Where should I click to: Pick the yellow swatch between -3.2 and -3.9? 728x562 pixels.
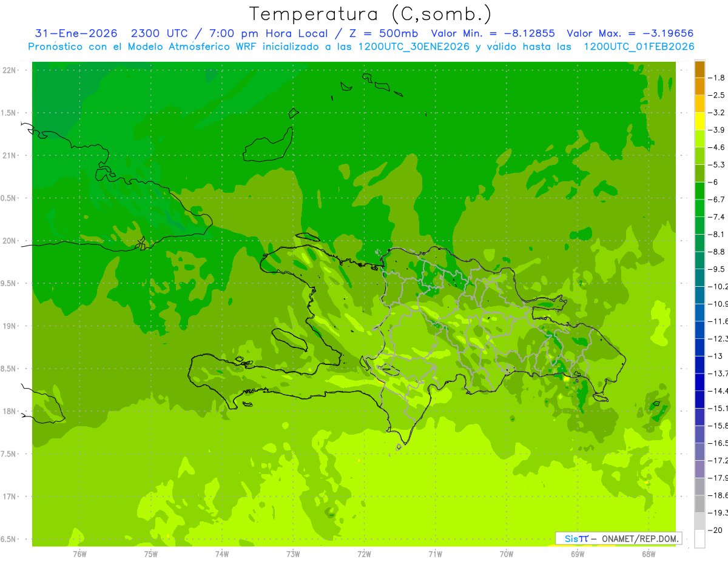(x=699, y=121)
